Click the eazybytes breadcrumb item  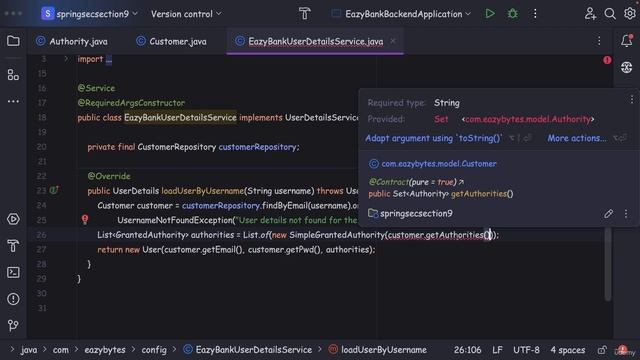point(105,350)
